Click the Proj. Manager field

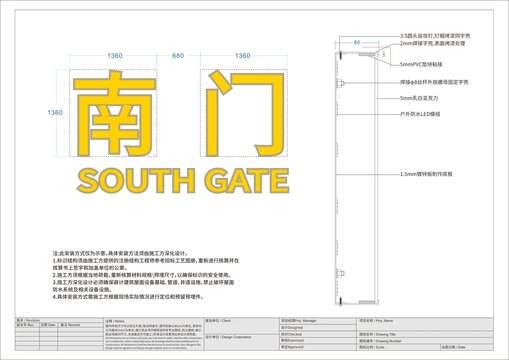pos(318,321)
